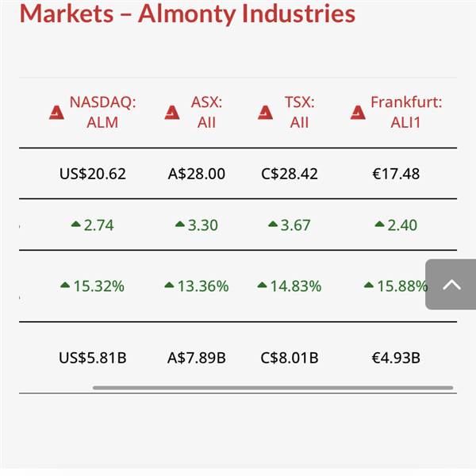Click the US$20.62 NASDAQ price
Viewport: 476px width, 476px height.
pyautogui.click(x=92, y=174)
